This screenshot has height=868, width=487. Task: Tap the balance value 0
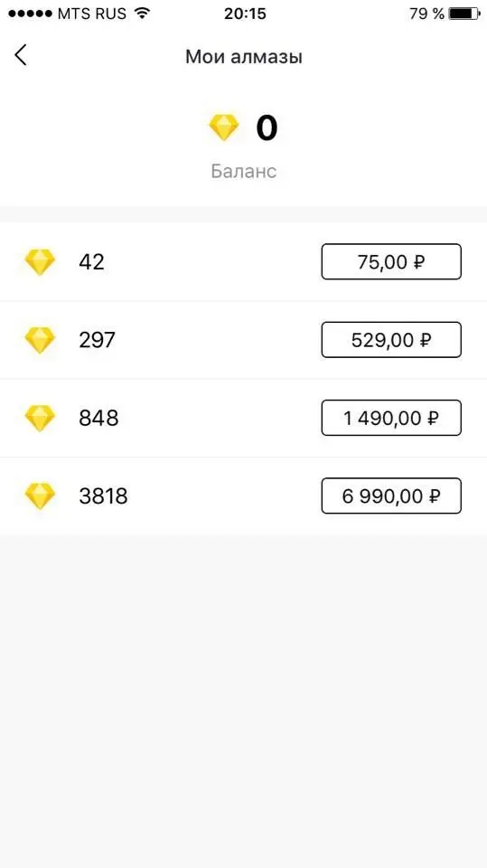[267, 127]
